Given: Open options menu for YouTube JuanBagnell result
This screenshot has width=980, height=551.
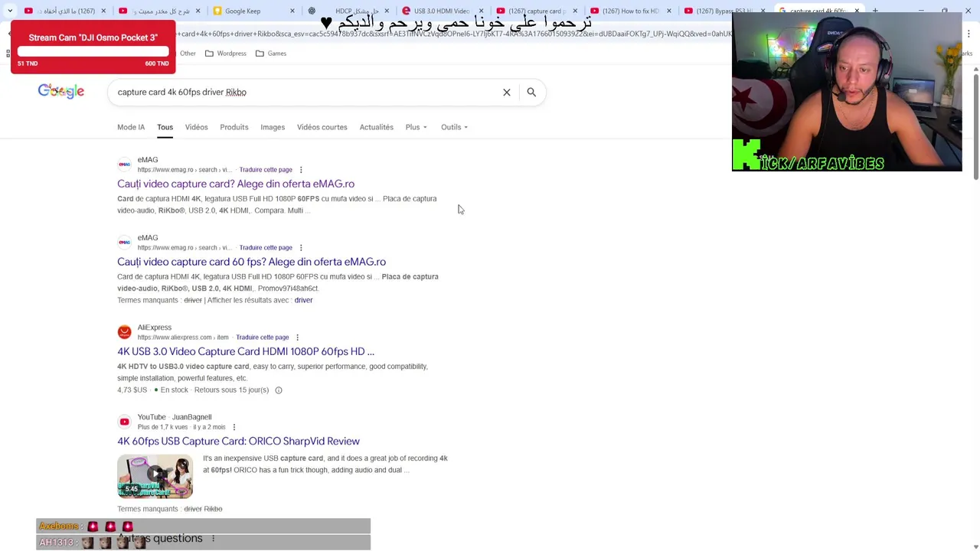Looking at the screenshot, I should [234, 427].
